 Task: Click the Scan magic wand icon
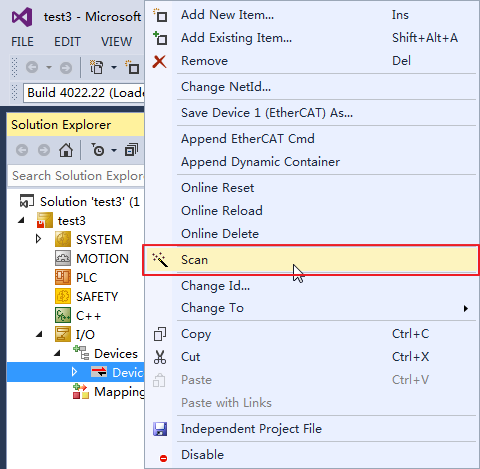(x=160, y=260)
